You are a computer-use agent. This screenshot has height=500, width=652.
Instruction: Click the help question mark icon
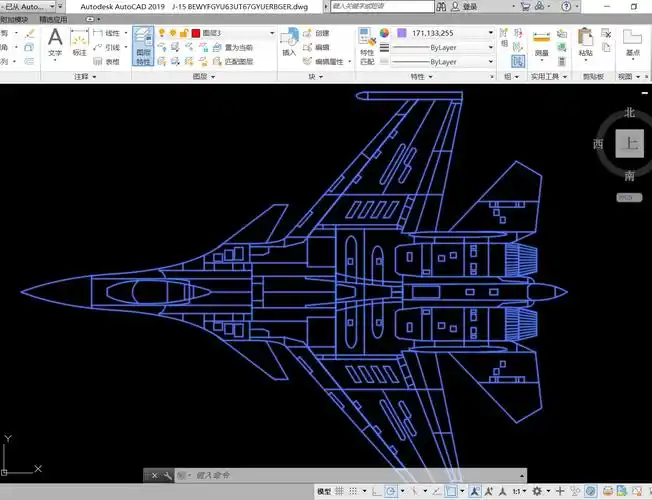[566, 6]
